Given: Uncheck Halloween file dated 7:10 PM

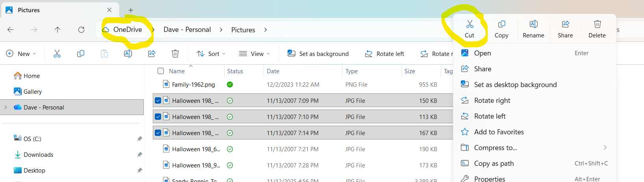Looking at the screenshot, I should [158, 117].
